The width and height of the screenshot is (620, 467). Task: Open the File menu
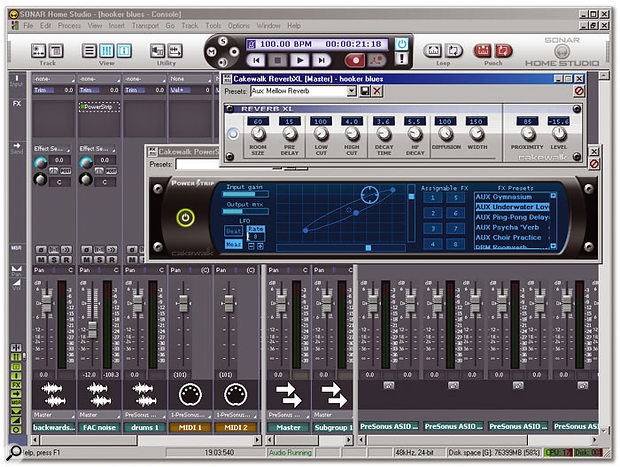[28, 26]
